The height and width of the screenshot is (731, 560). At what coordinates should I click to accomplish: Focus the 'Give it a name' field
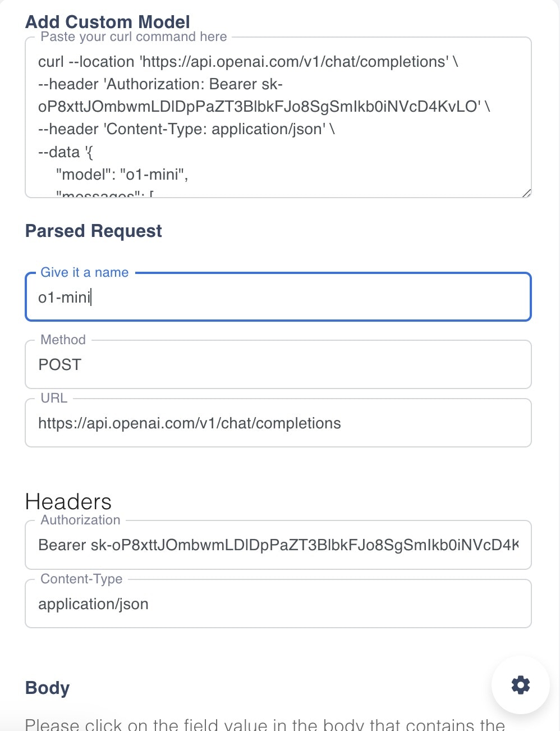tap(278, 297)
